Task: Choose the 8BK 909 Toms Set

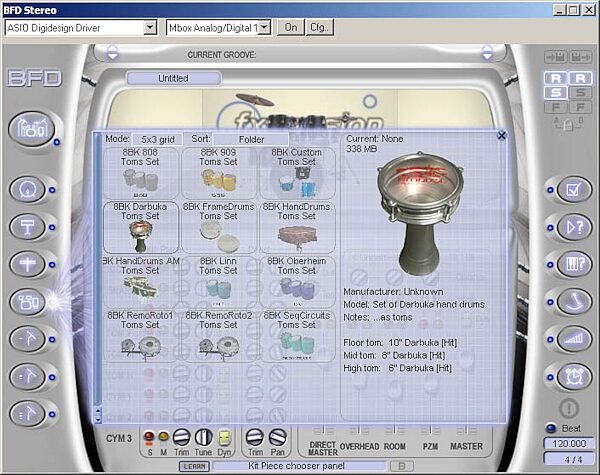Action: (x=218, y=173)
